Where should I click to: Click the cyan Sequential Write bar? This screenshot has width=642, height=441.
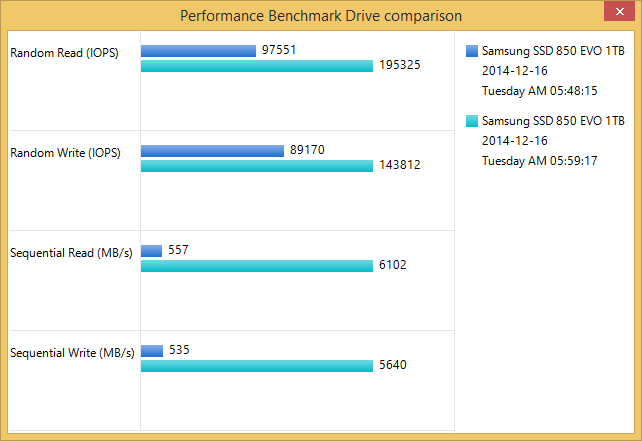(257, 366)
